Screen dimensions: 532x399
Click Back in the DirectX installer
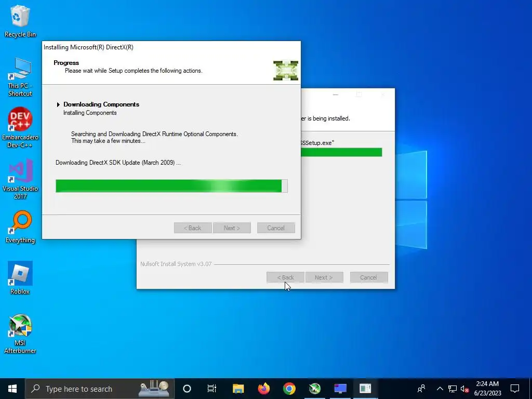tap(193, 228)
